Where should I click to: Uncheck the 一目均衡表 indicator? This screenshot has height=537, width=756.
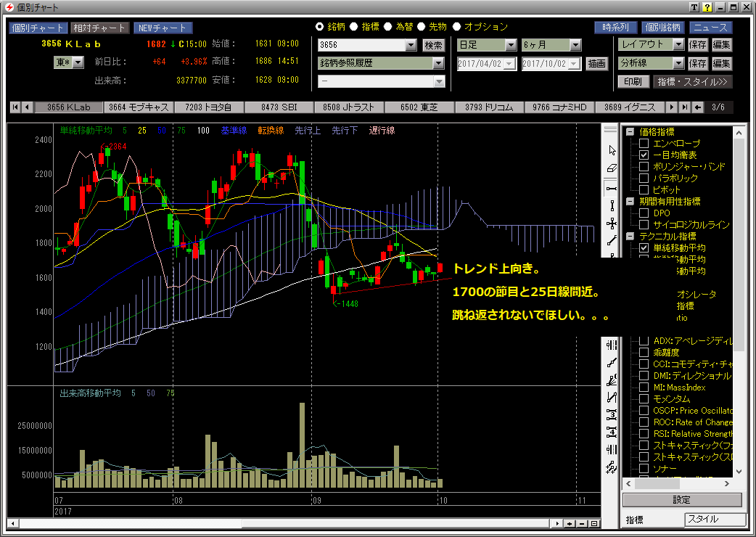[x=644, y=155]
